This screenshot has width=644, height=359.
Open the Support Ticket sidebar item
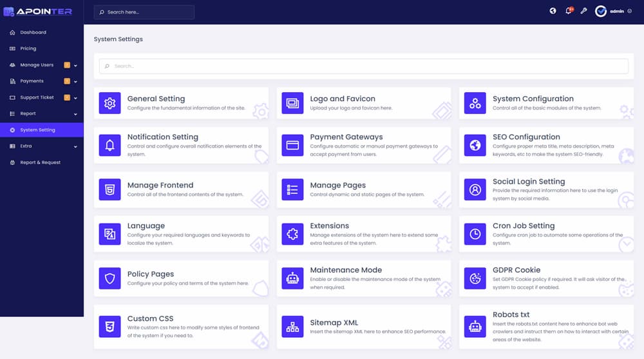pos(41,97)
